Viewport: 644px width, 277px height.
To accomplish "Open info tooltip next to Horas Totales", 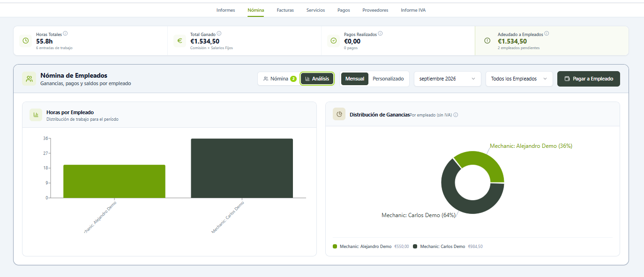I will pyautogui.click(x=65, y=34).
